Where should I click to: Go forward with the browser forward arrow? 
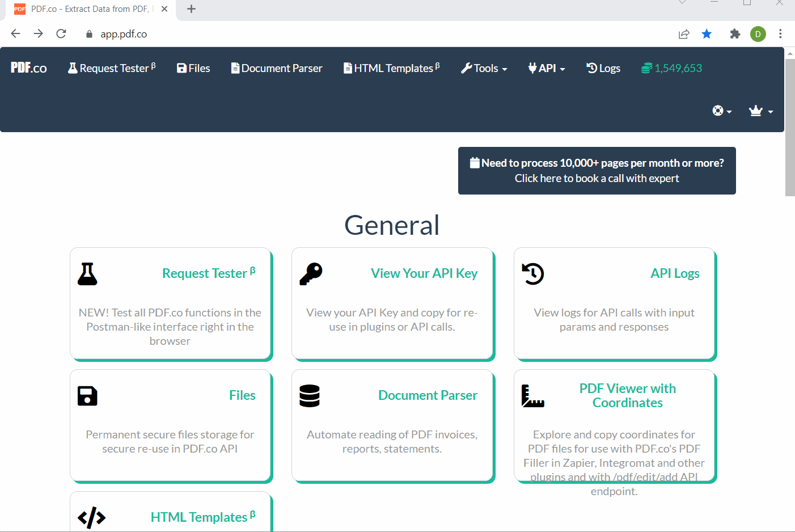(x=38, y=34)
